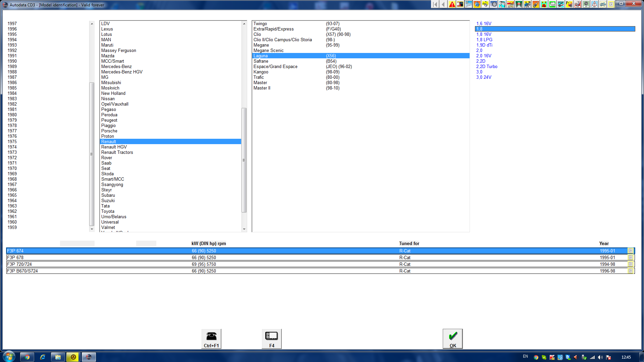Open the green vehicle lift icon
644x362 pixels.
coord(519,4)
